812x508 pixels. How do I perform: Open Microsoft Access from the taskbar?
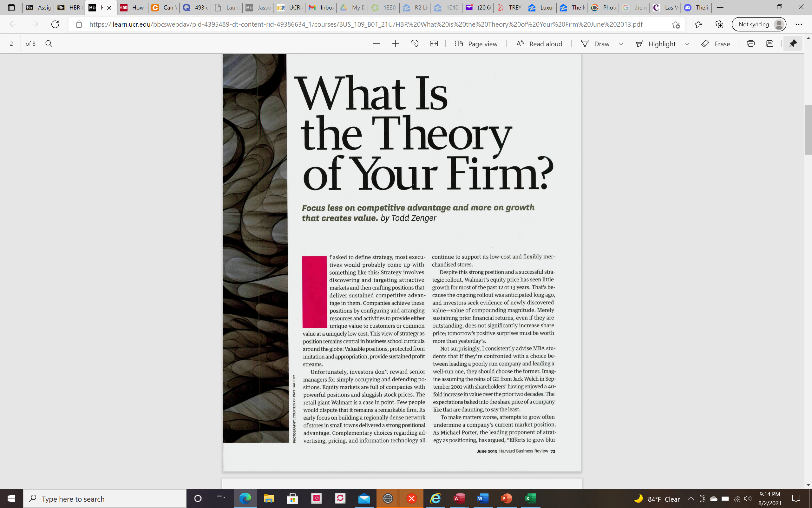click(459, 498)
